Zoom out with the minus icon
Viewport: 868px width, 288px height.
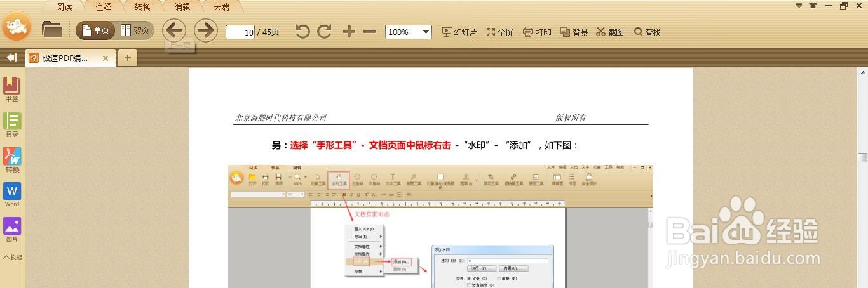370,31
